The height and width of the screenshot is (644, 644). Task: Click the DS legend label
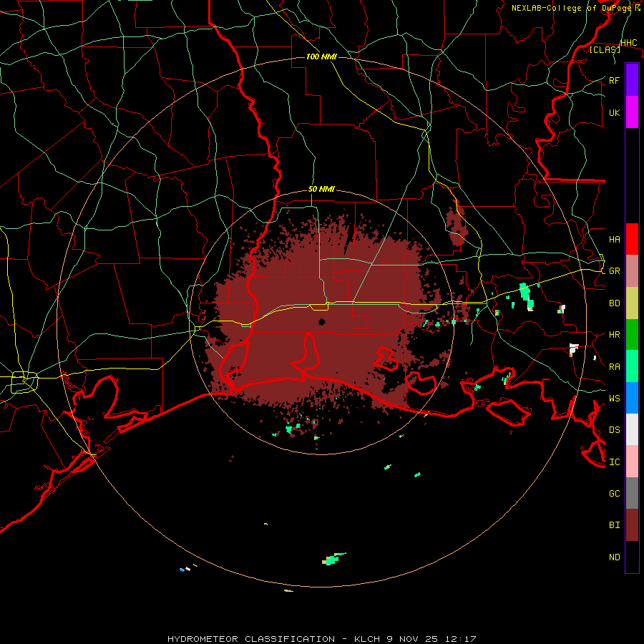click(614, 430)
